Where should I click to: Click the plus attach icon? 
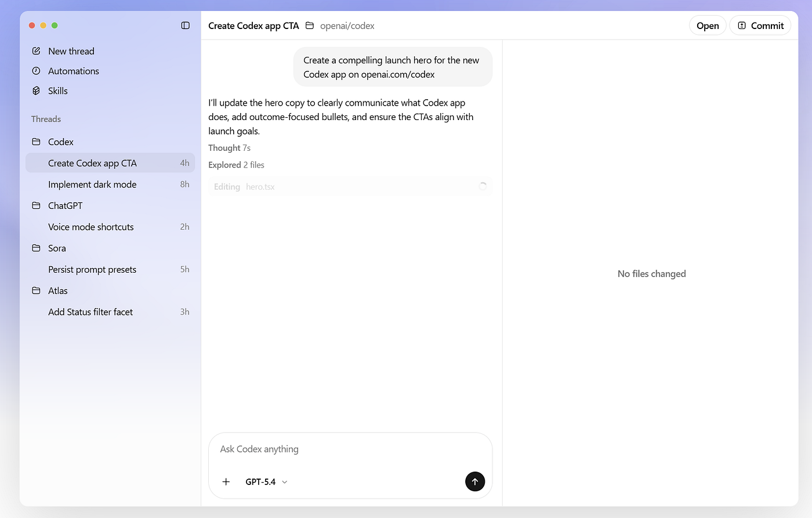226,481
